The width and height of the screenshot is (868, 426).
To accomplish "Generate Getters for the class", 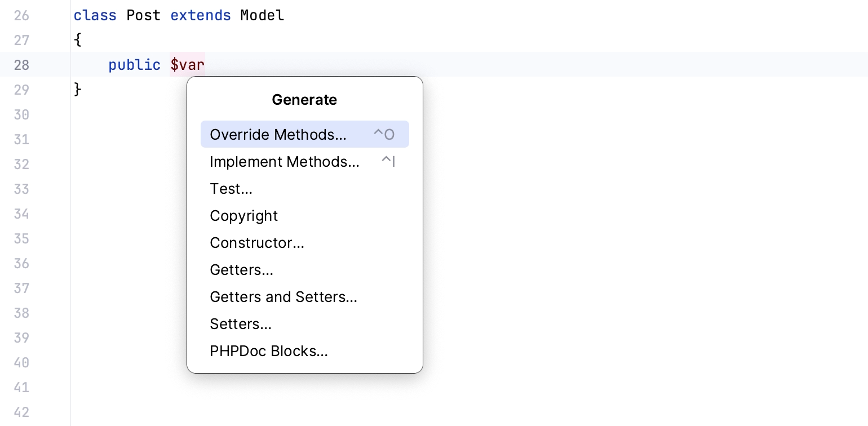I will [241, 270].
